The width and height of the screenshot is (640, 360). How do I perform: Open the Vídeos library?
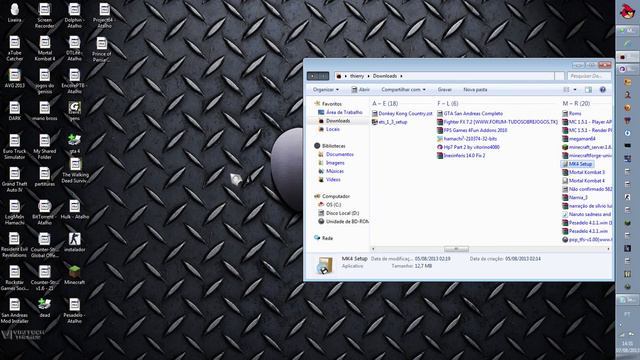pyautogui.click(x=333, y=180)
